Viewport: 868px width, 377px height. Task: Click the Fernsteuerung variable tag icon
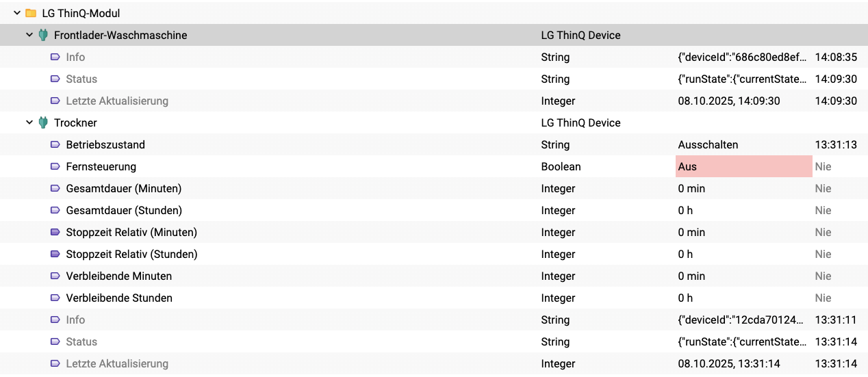55,166
